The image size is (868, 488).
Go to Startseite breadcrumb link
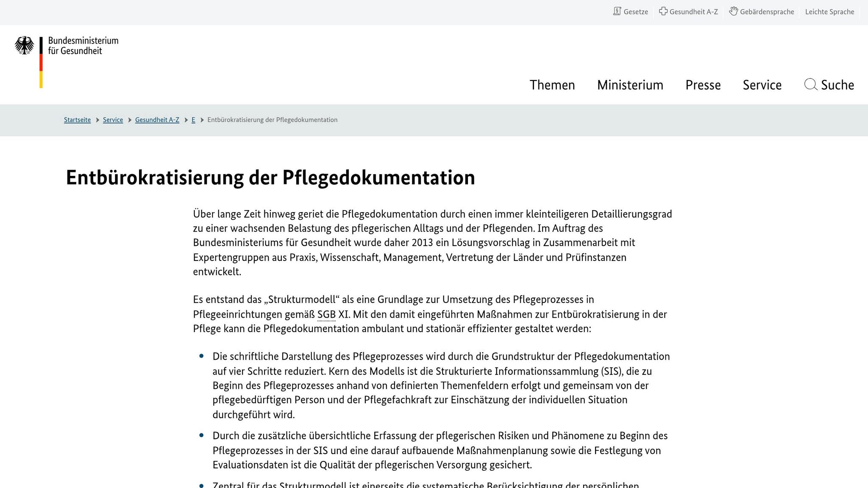click(77, 120)
